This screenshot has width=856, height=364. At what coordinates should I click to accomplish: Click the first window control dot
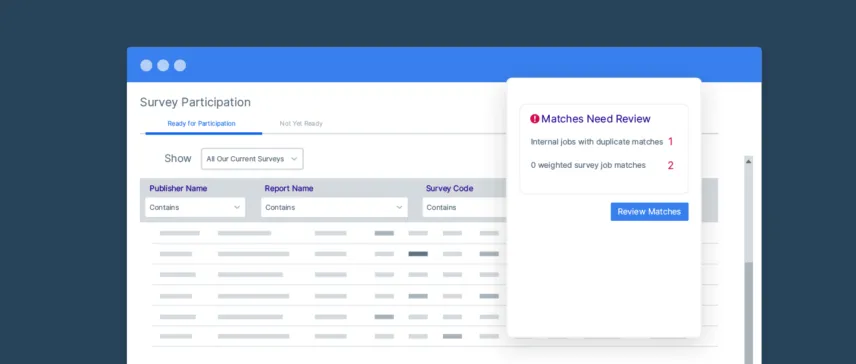pos(146,65)
